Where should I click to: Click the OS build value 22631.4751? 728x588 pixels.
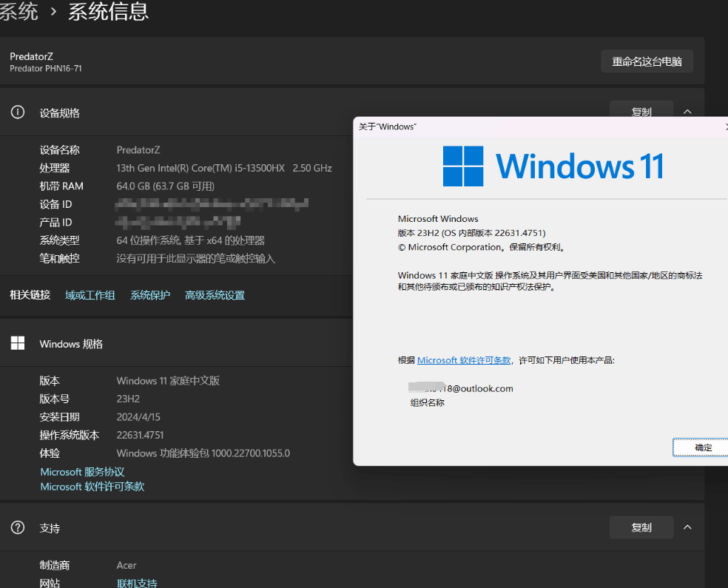[x=140, y=435]
